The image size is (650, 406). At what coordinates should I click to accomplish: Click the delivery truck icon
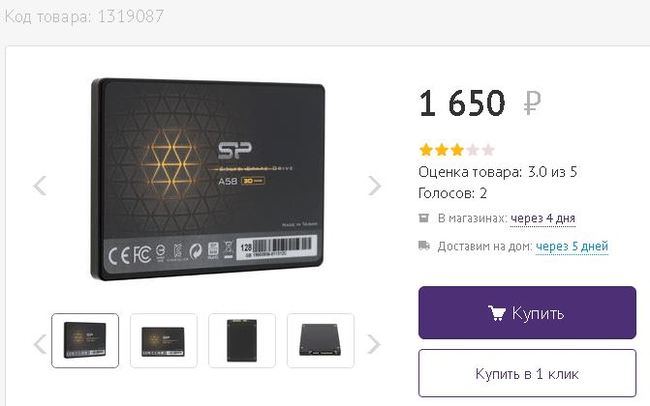click(424, 246)
